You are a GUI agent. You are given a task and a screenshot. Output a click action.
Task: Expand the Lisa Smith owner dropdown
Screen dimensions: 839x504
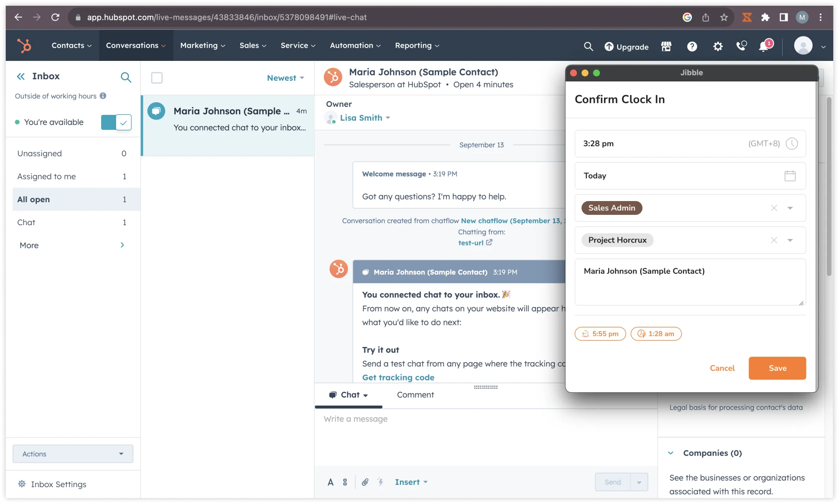[388, 118]
